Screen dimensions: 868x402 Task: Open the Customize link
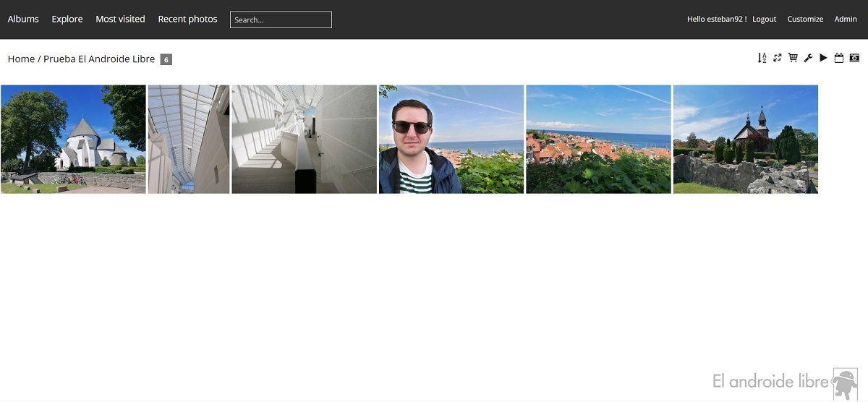pyautogui.click(x=805, y=20)
